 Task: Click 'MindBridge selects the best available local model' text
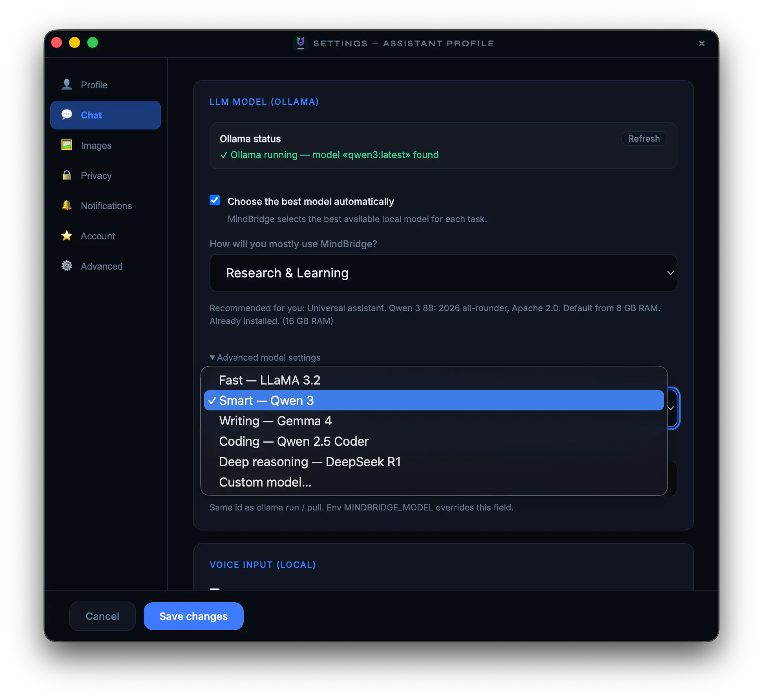click(357, 219)
